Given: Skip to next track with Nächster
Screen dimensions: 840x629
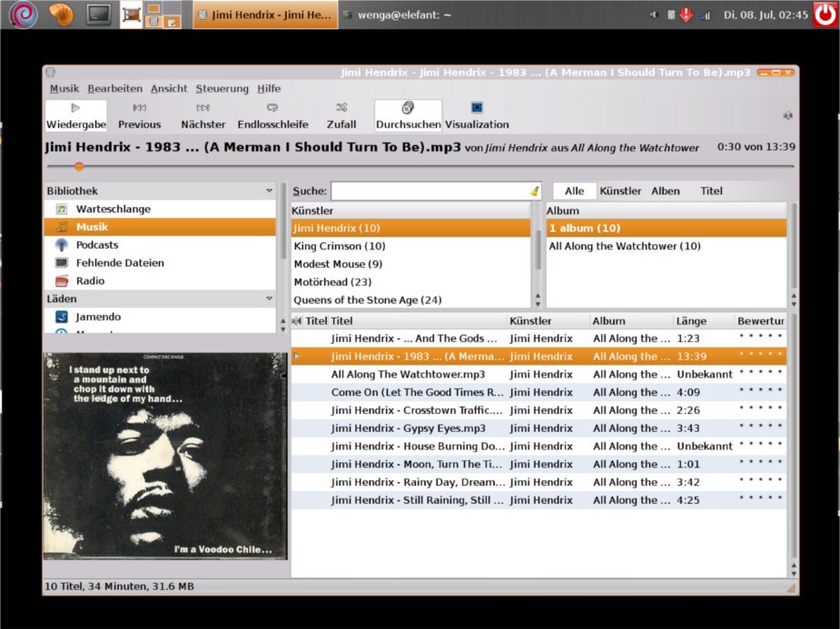Looking at the screenshot, I should (203, 115).
